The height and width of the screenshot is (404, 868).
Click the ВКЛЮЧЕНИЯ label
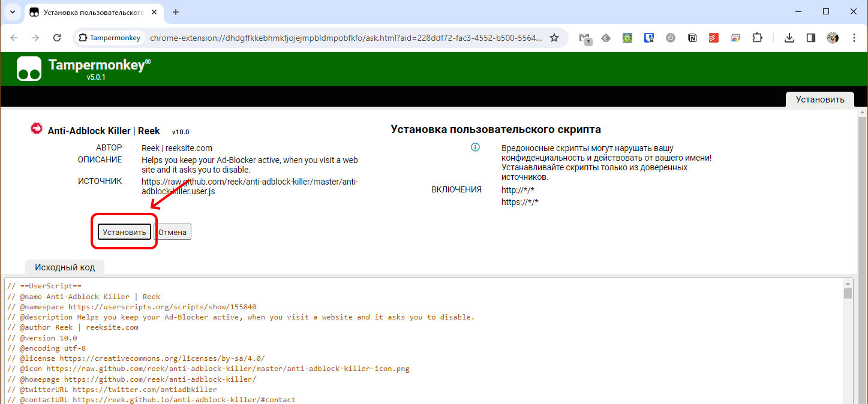[456, 190]
